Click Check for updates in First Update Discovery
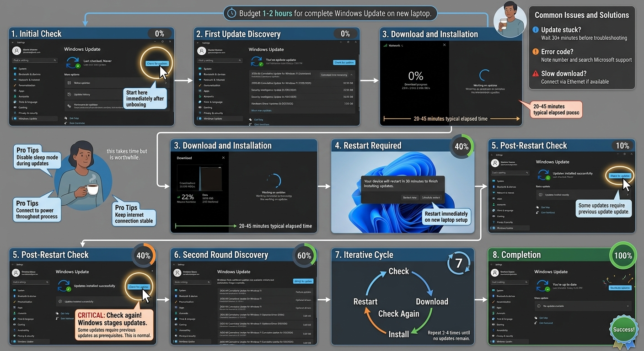644x351 pixels. coord(344,63)
